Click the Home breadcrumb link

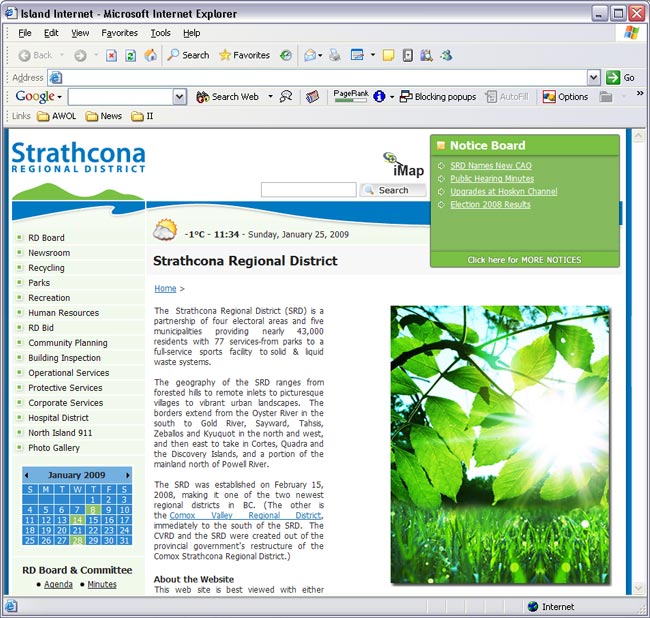[165, 288]
